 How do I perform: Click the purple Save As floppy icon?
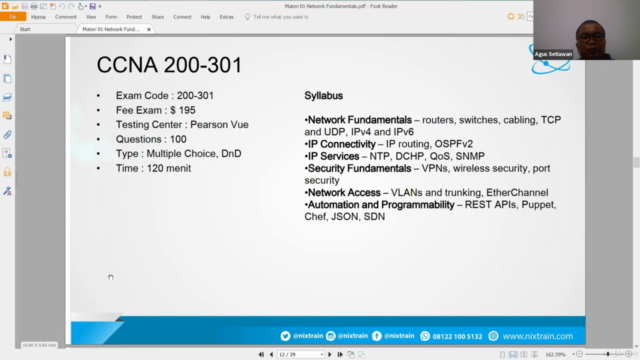click(x=93, y=6)
